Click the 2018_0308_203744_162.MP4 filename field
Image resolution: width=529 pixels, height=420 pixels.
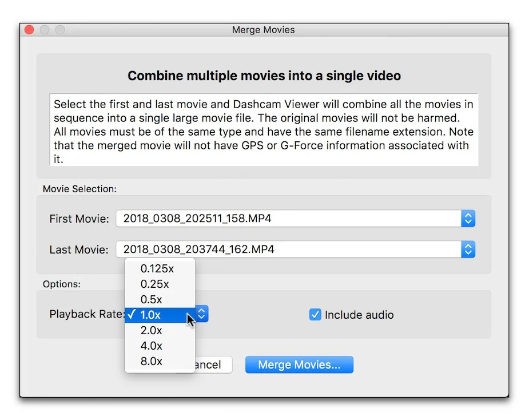coord(257,249)
